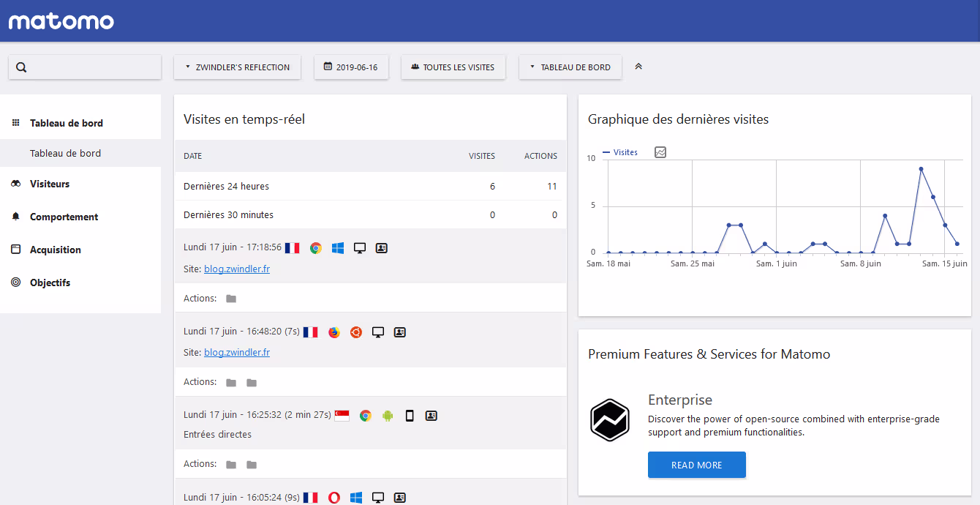980x505 pixels.
Task: Open the Toutes les visites segment selector
Action: click(453, 67)
